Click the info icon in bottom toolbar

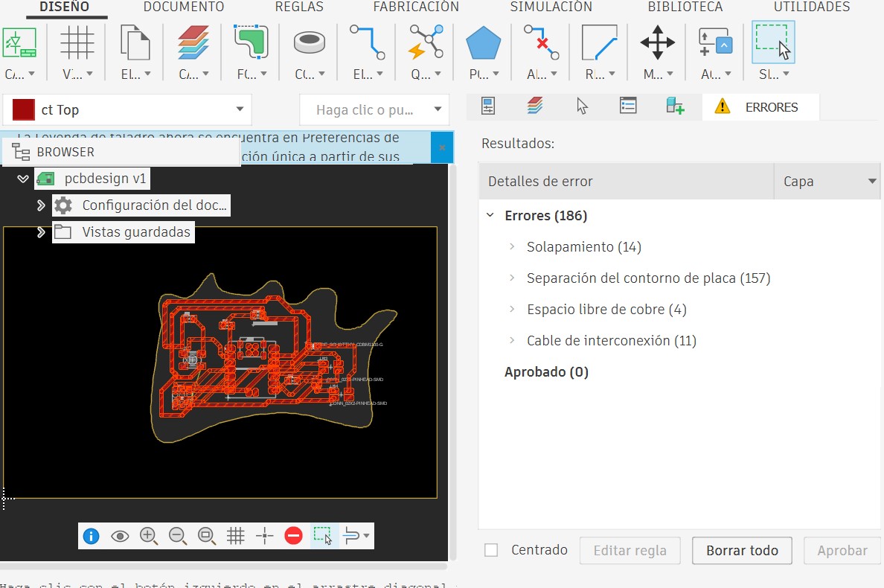pyautogui.click(x=91, y=536)
